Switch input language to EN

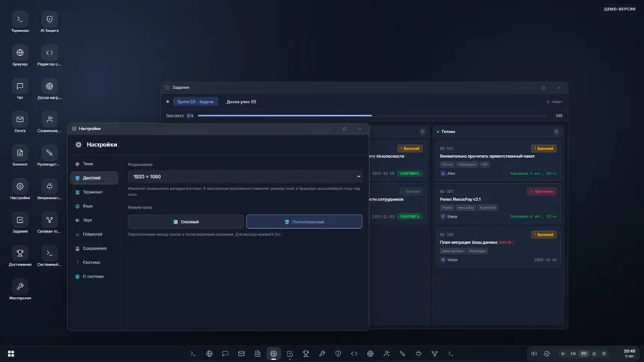573,353
